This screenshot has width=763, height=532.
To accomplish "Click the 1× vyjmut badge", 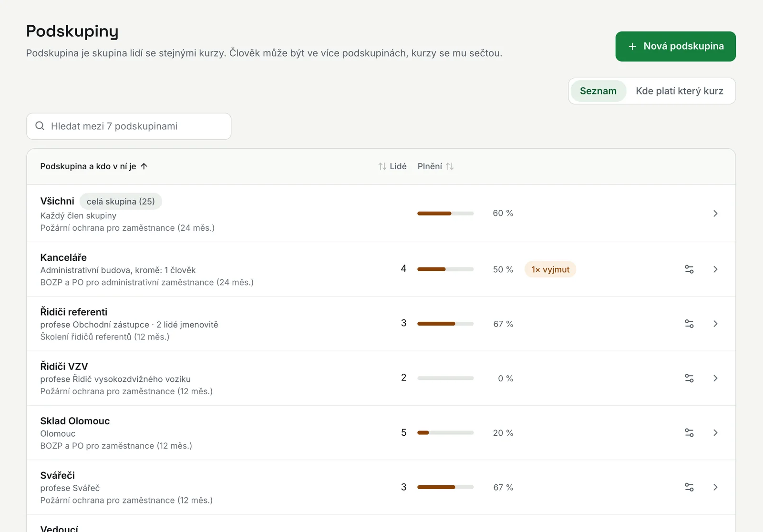I will point(550,269).
